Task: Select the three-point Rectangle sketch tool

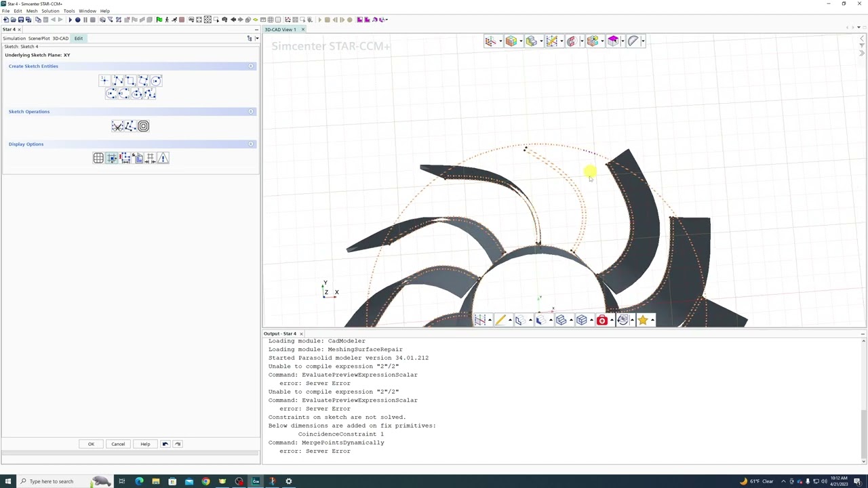Action: pyautogui.click(x=143, y=81)
